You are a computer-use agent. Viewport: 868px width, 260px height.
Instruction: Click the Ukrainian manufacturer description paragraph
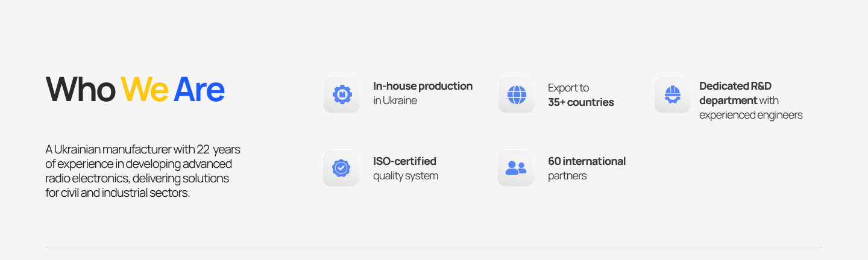coord(142,171)
